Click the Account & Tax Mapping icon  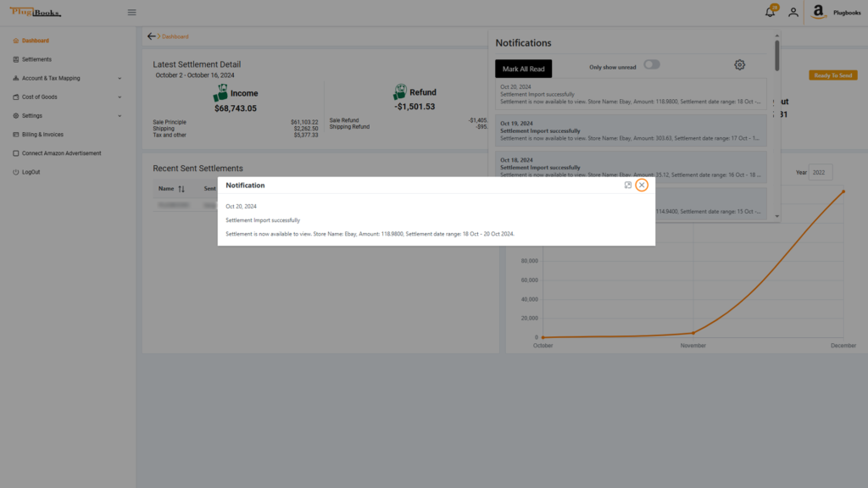pos(15,79)
